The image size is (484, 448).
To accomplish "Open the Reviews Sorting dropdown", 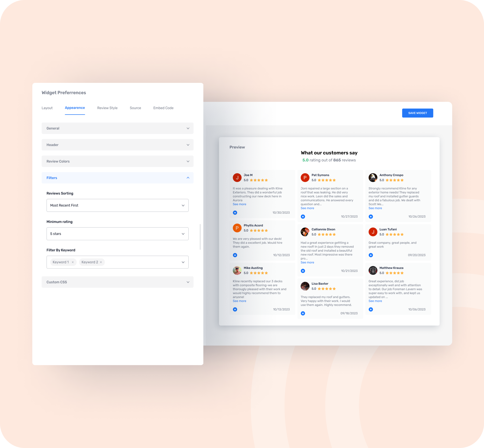I will [117, 205].
